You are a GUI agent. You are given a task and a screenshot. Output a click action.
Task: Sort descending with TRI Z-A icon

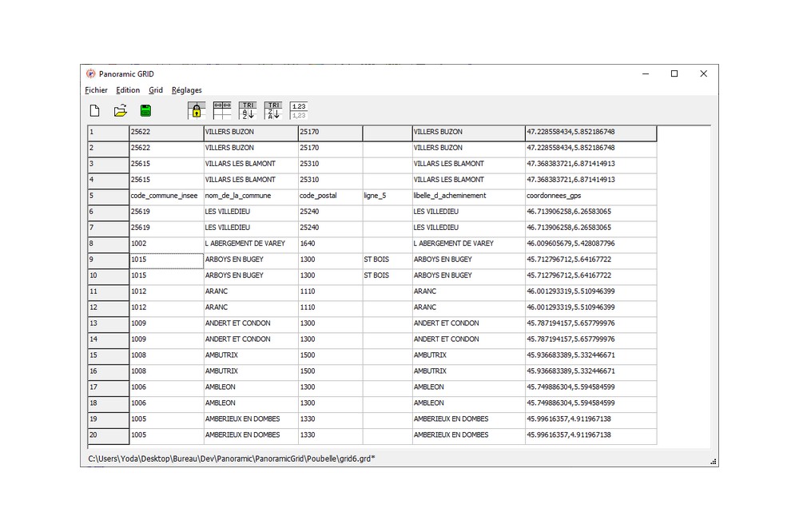click(273, 110)
